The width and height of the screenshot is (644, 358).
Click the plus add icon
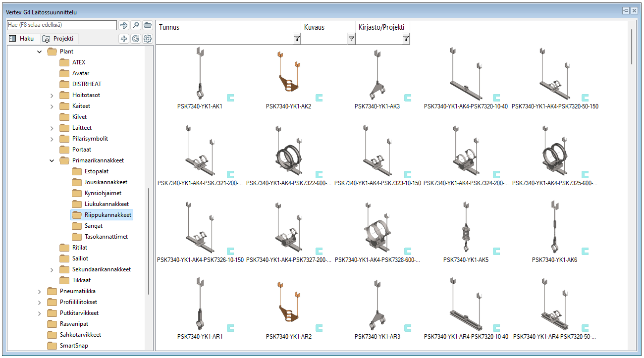click(x=124, y=39)
